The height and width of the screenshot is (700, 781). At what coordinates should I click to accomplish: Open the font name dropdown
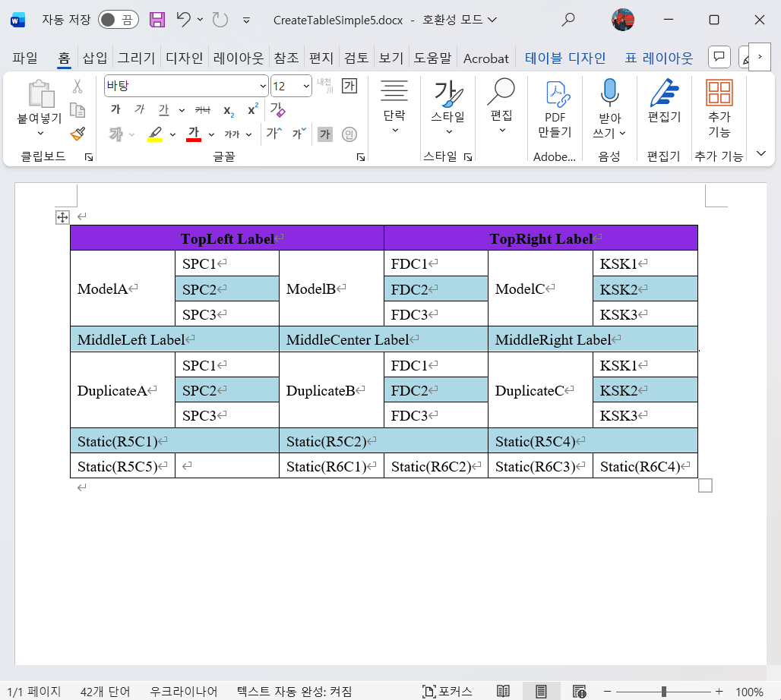point(263,86)
